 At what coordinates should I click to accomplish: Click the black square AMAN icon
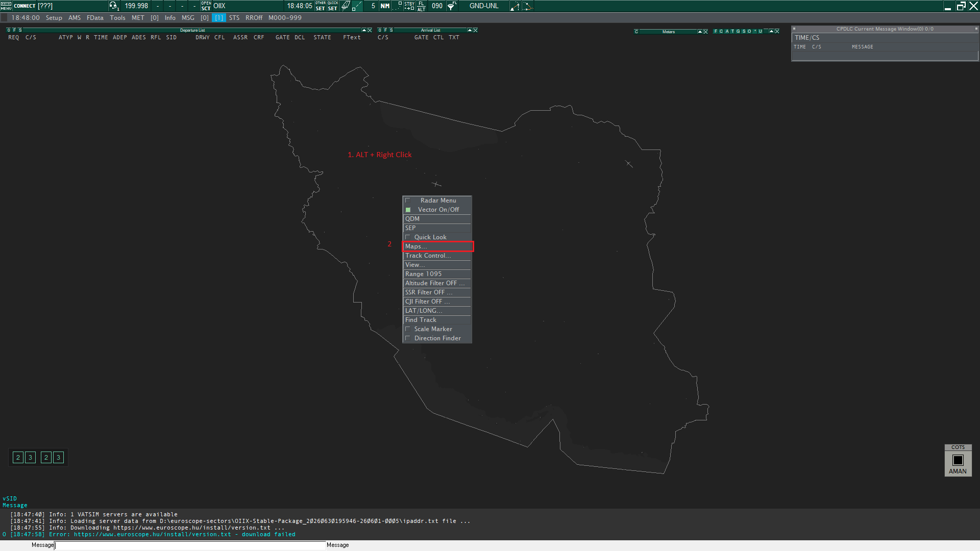tap(958, 460)
